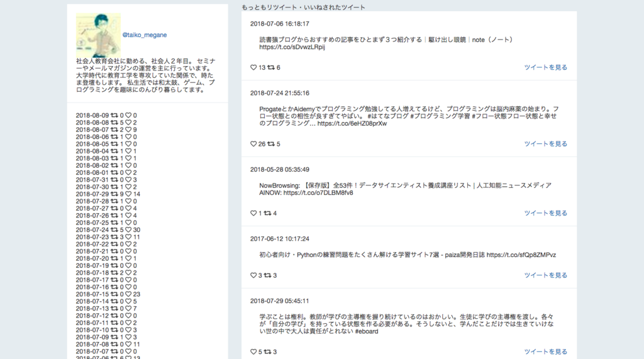Click the heart icon in the 2018-08-07 row
Screen dimensions: 644x359
point(128,130)
